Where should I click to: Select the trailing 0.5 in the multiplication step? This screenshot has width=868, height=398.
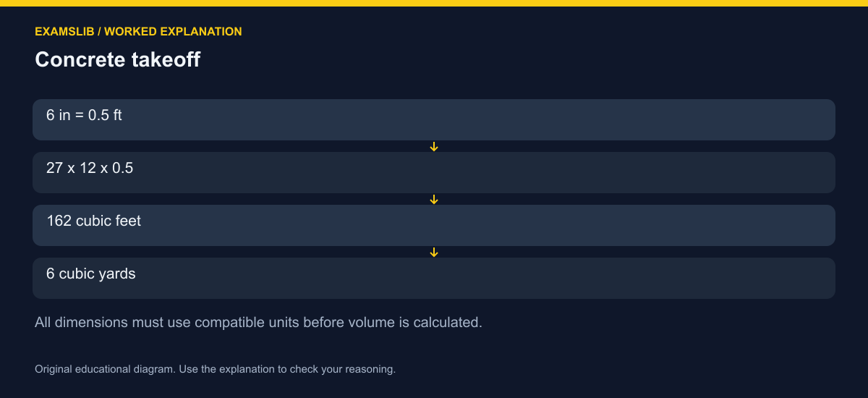123,168
